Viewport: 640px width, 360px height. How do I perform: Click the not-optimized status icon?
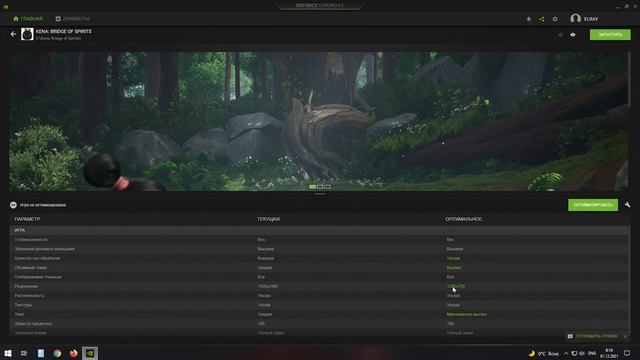tap(13, 205)
